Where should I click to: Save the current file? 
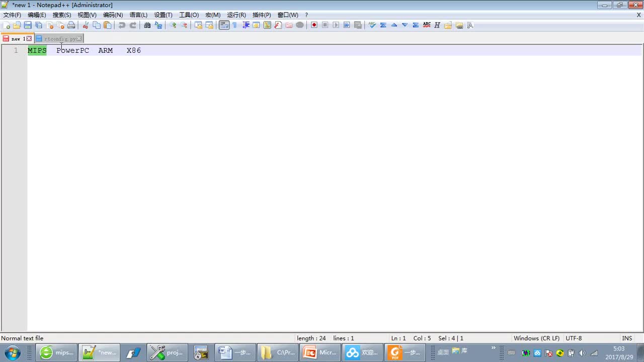pos(28,25)
